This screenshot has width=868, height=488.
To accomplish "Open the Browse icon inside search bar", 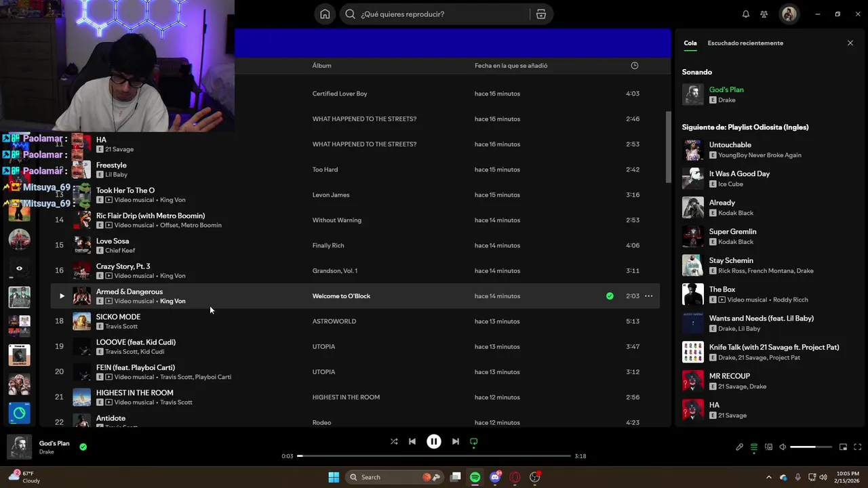I will coord(540,14).
